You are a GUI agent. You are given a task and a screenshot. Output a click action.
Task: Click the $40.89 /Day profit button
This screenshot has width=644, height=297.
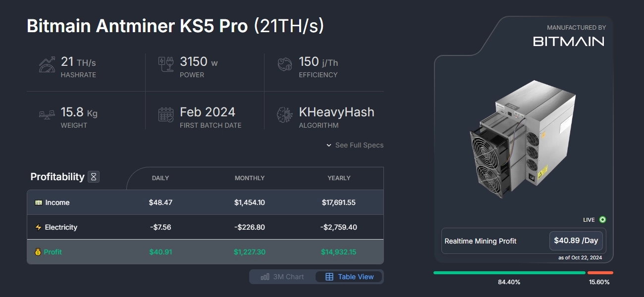pos(576,241)
